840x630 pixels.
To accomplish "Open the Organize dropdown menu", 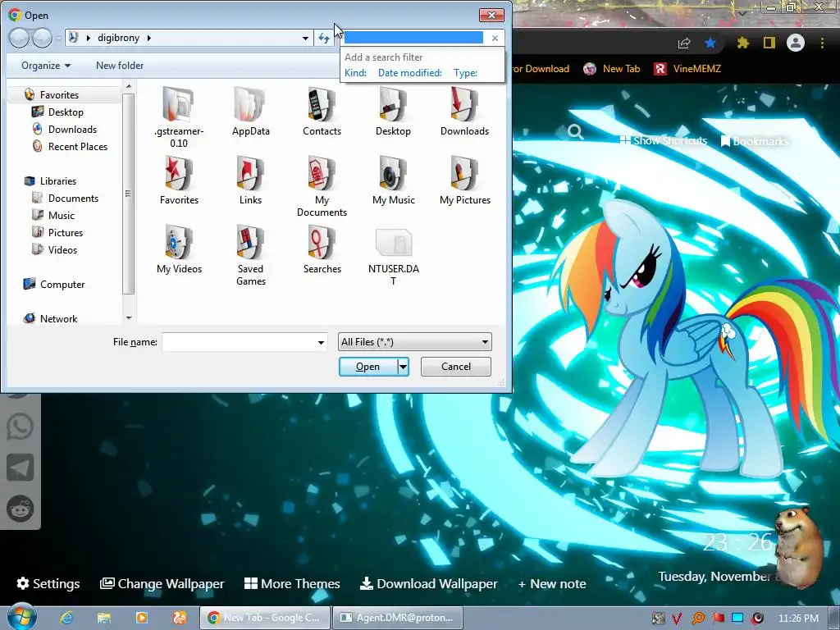I will click(46, 66).
